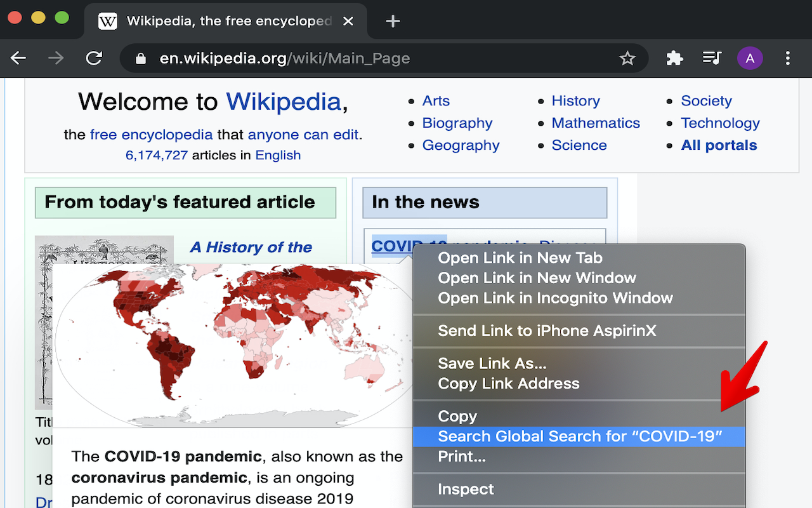Click the COVID-19 world map image
Viewport: 812px width, 508px height.
[233, 345]
